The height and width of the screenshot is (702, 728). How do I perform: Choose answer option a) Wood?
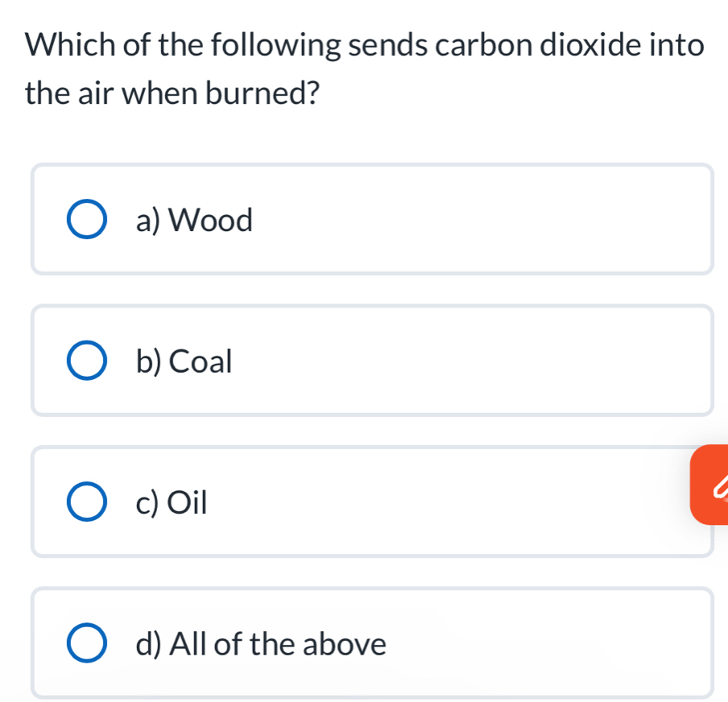tap(196, 220)
